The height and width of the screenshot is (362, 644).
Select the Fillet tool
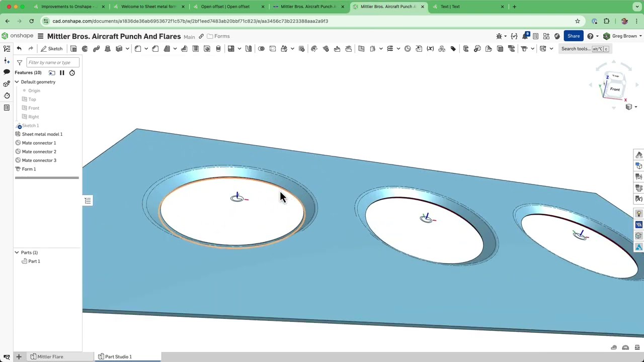click(x=138, y=49)
